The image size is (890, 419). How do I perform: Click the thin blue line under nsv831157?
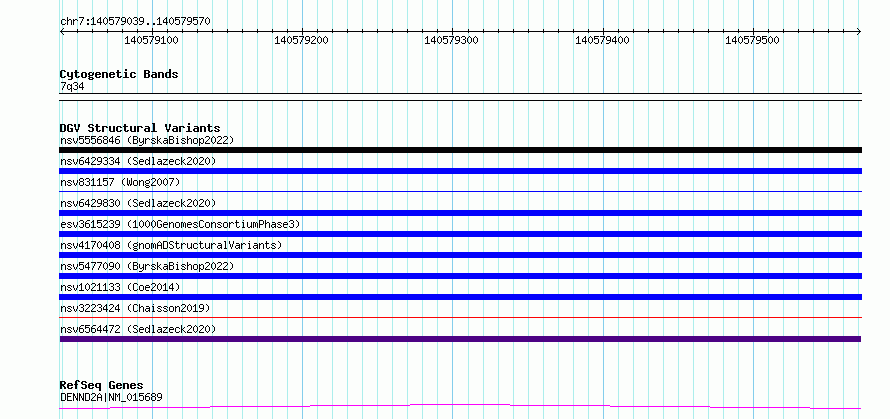[461, 191]
